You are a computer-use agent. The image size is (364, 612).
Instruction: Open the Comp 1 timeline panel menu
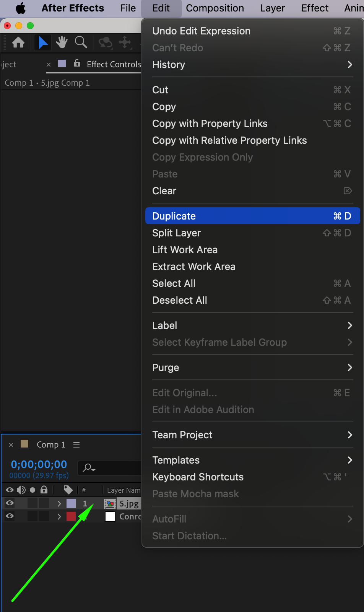click(76, 445)
